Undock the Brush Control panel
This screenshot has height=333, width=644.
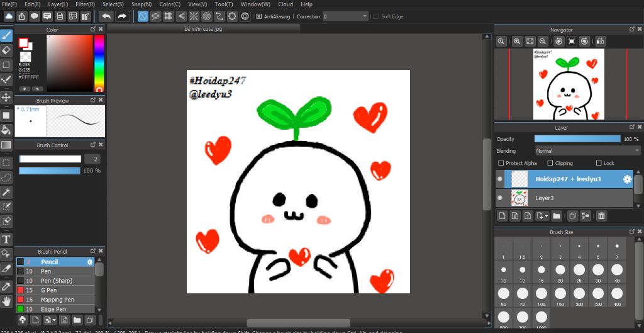(93, 145)
